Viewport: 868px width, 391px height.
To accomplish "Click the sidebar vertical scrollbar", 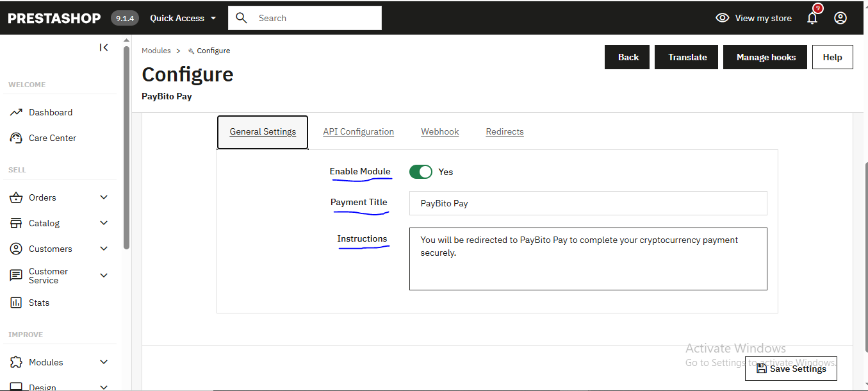I will (x=127, y=147).
